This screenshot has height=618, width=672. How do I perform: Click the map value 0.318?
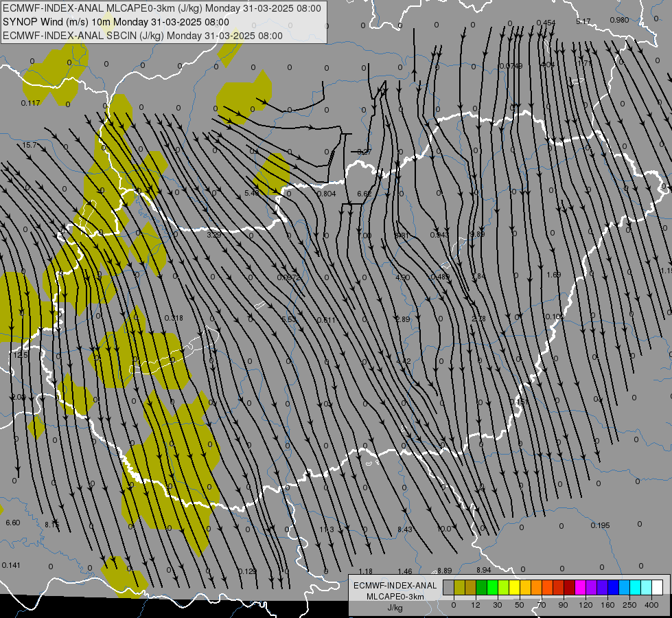[174, 318]
